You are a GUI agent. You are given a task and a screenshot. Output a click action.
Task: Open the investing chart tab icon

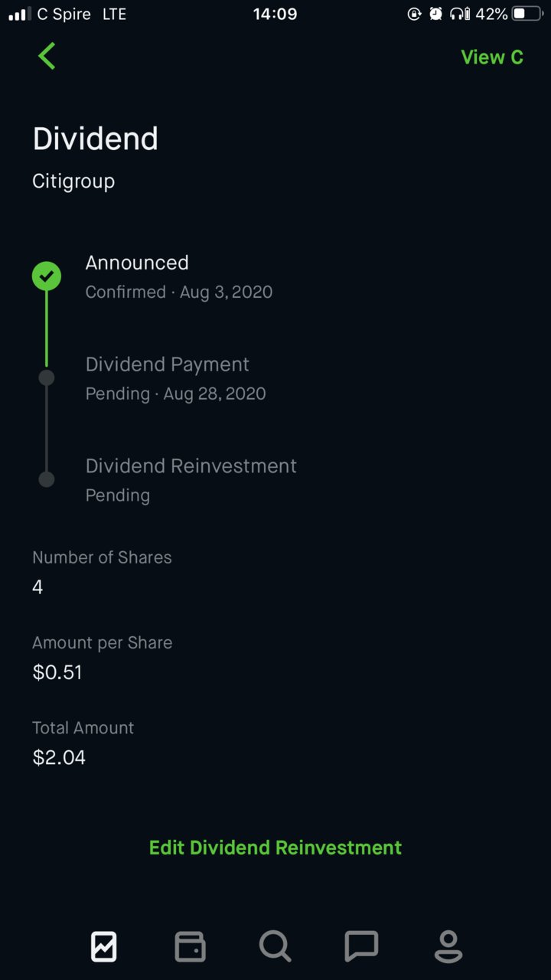103,947
